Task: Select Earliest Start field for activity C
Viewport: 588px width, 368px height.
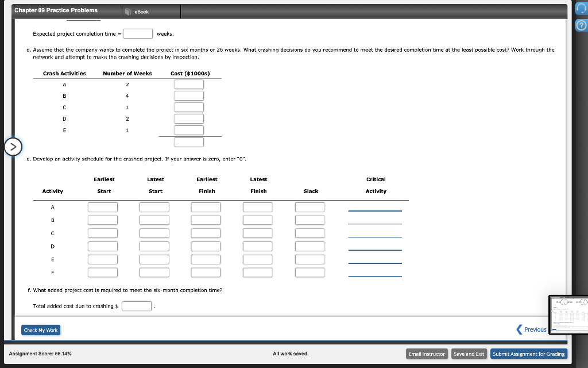Action: (x=103, y=233)
